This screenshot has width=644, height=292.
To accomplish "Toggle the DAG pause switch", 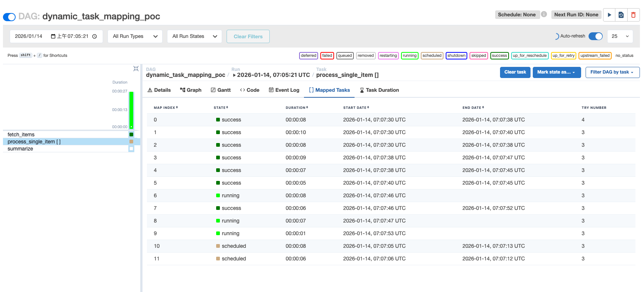I will click(x=9, y=17).
